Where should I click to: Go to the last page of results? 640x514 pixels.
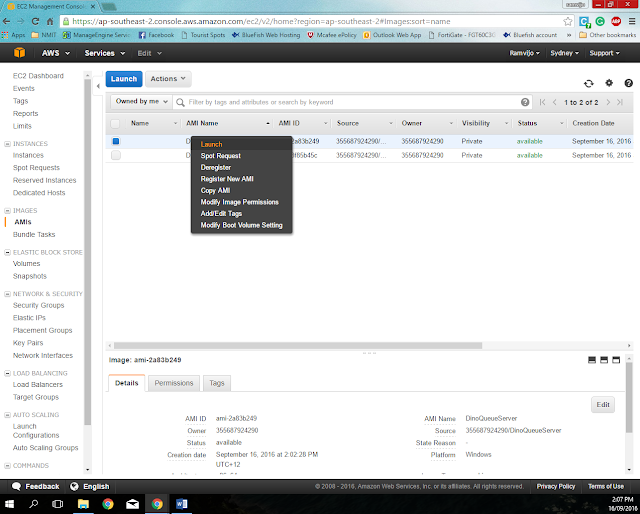click(620, 102)
